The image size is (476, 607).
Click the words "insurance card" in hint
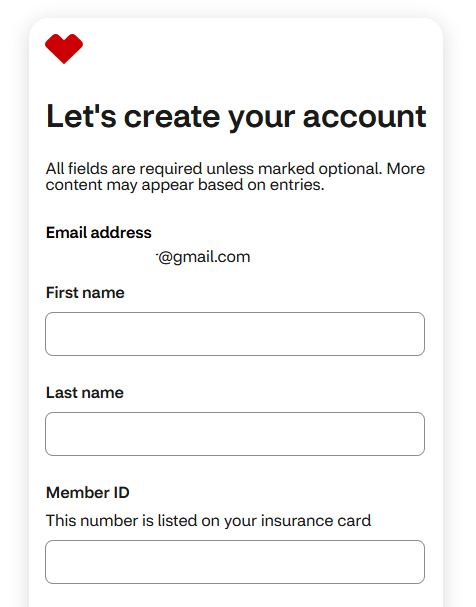click(x=316, y=521)
